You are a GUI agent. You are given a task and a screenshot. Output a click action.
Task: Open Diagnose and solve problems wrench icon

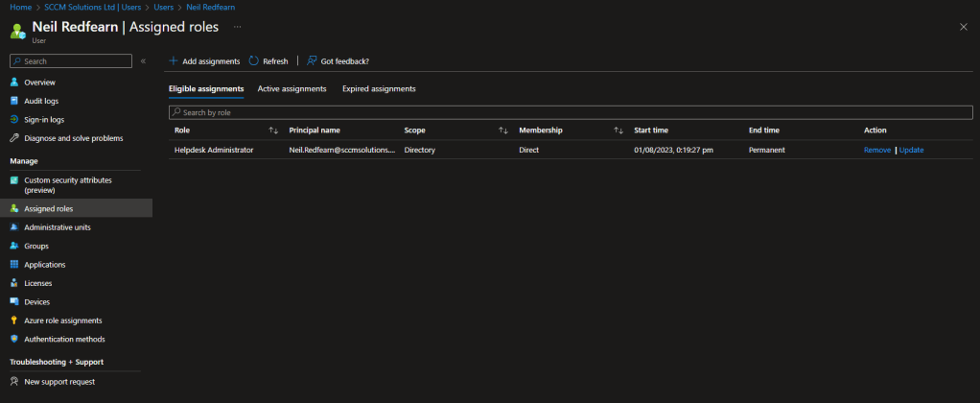[x=14, y=138]
